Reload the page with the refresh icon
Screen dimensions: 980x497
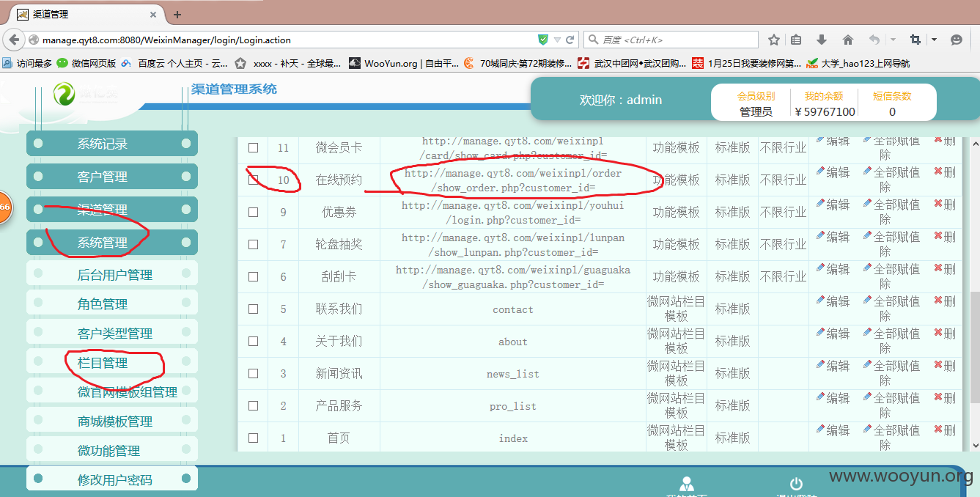pos(570,40)
